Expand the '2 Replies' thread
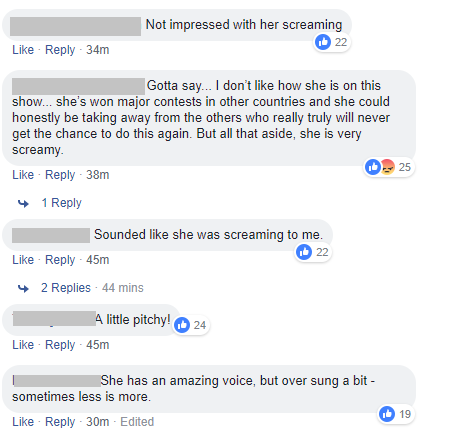 tap(66, 288)
